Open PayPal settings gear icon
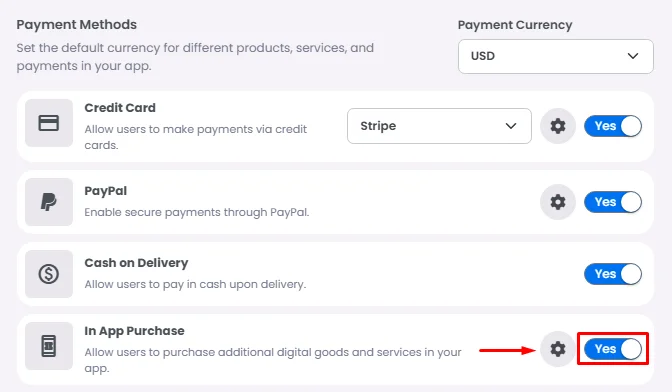Screen dimensions: 672x392 tap(558, 202)
